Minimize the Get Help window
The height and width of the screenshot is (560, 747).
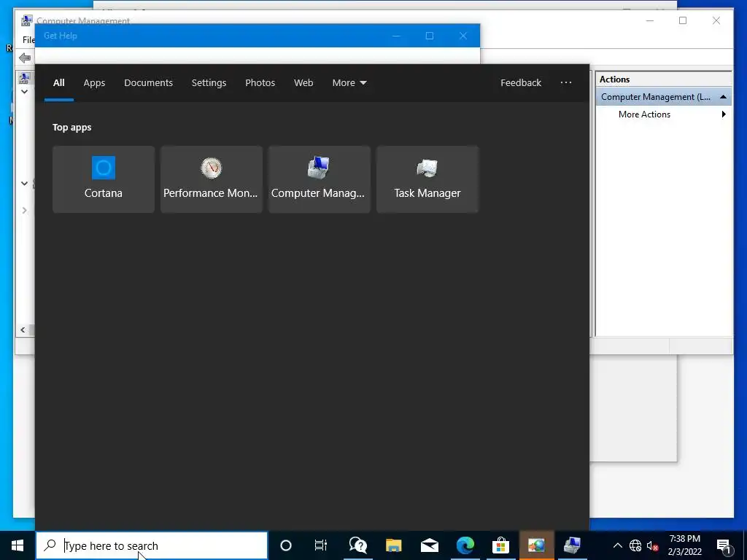(396, 36)
